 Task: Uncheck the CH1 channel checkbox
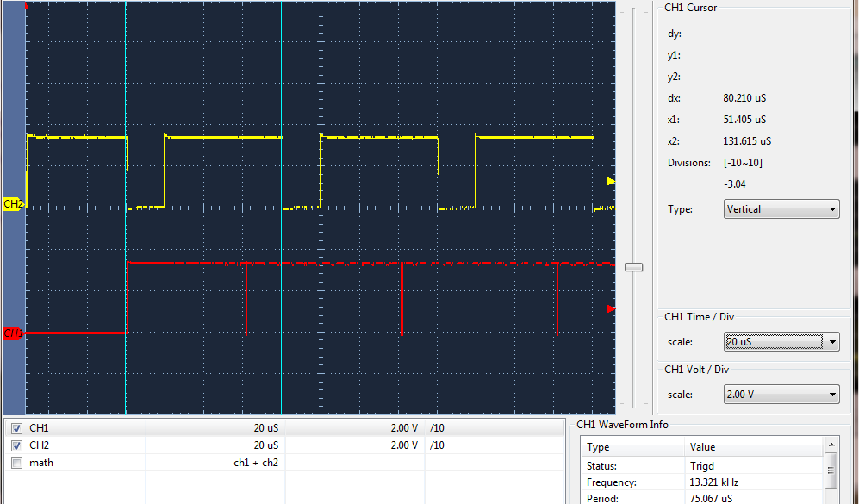(17, 428)
